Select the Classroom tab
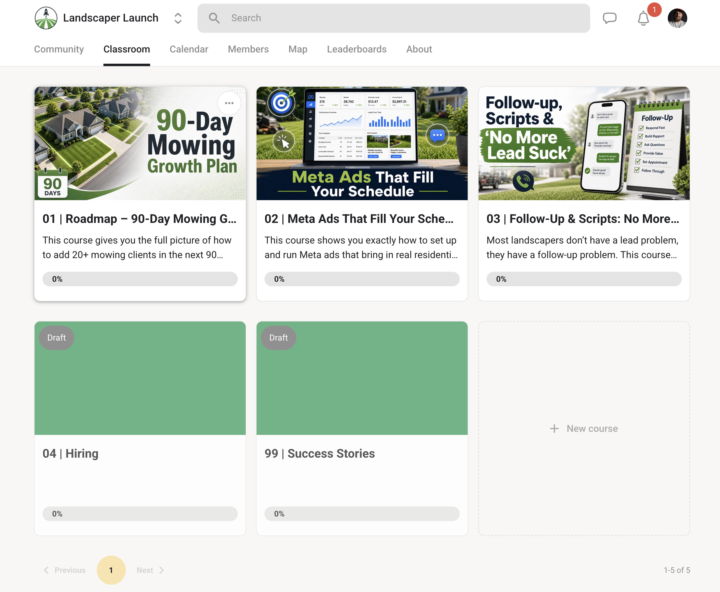 [127, 49]
